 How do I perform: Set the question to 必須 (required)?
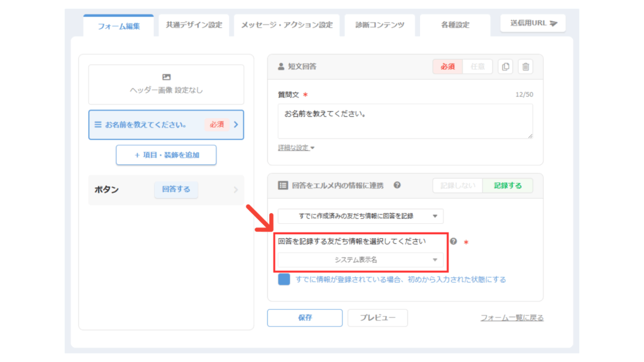447,67
